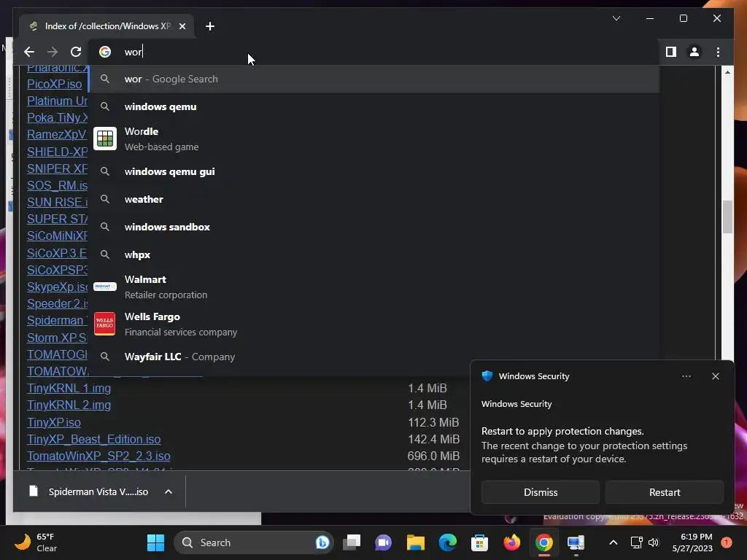This screenshot has height=560, width=747.
Task: Open File Explorer from the taskbar
Action: point(415,542)
